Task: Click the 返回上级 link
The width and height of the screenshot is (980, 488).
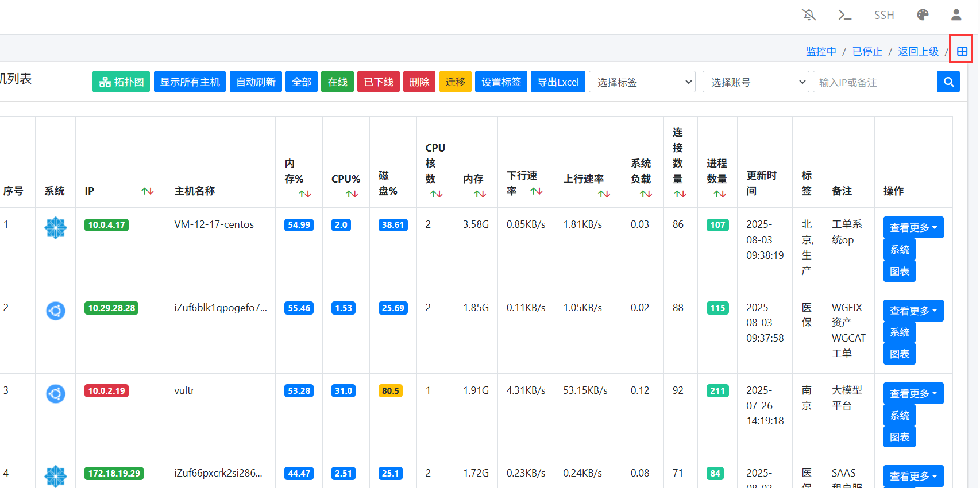Action: [918, 52]
